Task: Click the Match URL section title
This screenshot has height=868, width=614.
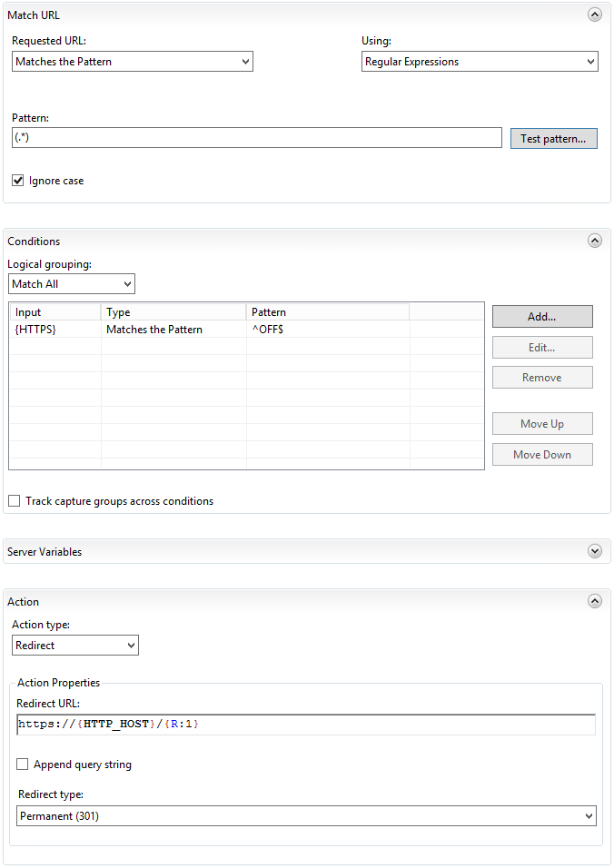Action: (34, 15)
